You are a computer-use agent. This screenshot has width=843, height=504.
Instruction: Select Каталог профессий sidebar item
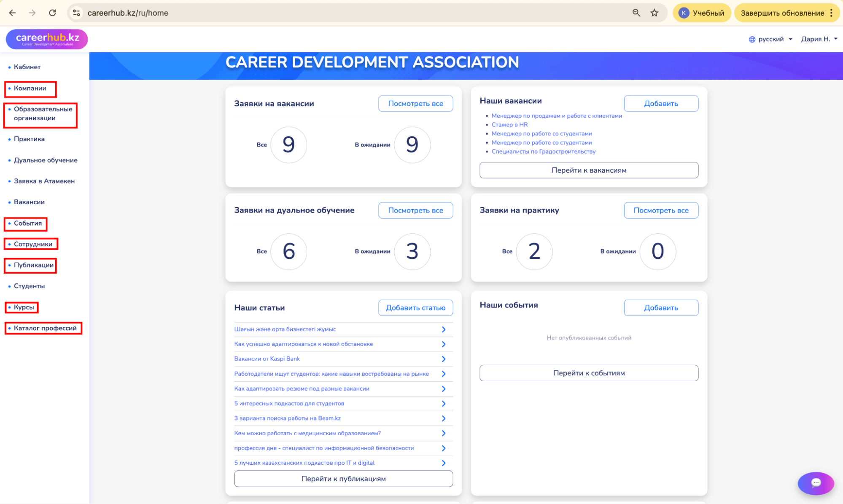[x=45, y=328]
